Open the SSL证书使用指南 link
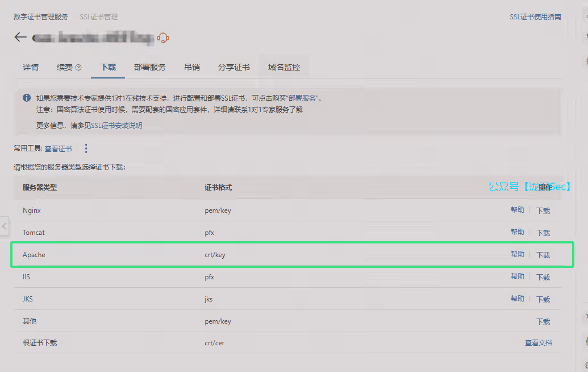 (535, 17)
